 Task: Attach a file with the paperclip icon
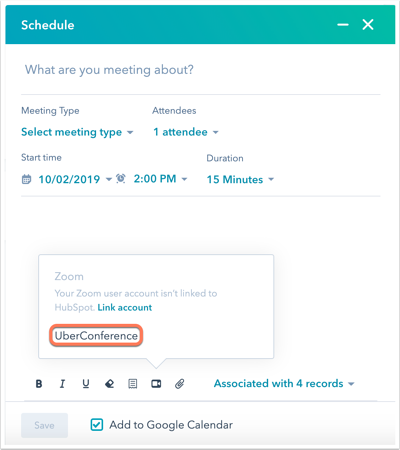point(180,384)
